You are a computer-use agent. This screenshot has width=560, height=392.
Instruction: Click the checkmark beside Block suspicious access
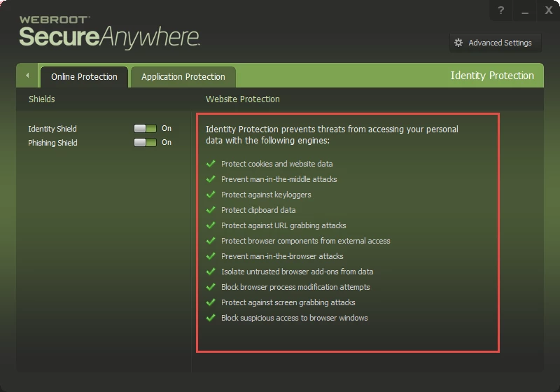point(211,317)
